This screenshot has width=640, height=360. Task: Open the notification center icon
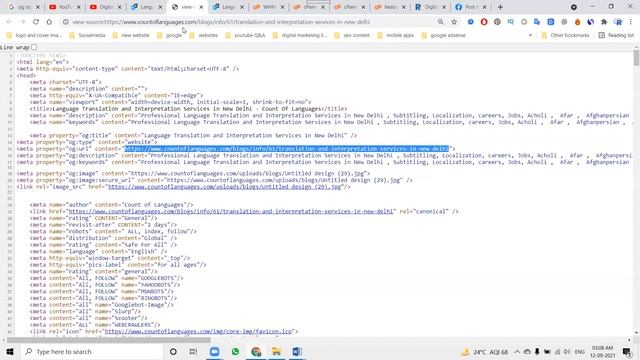[x=627, y=351]
